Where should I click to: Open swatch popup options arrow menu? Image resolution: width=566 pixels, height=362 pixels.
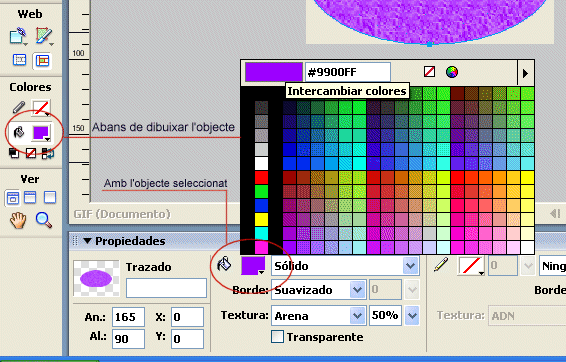pos(526,73)
